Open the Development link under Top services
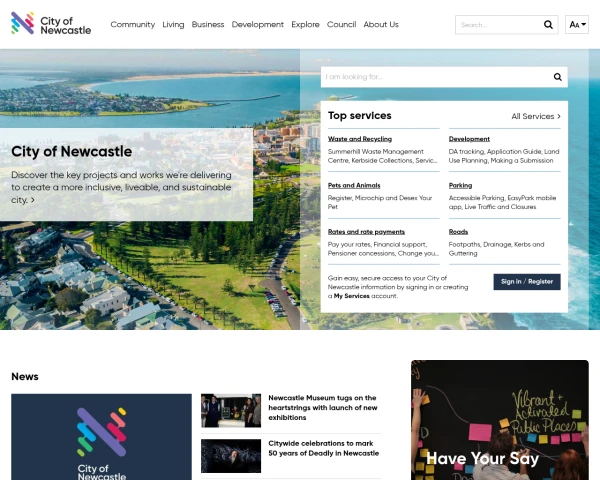The width and height of the screenshot is (600, 480). [x=469, y=139]
